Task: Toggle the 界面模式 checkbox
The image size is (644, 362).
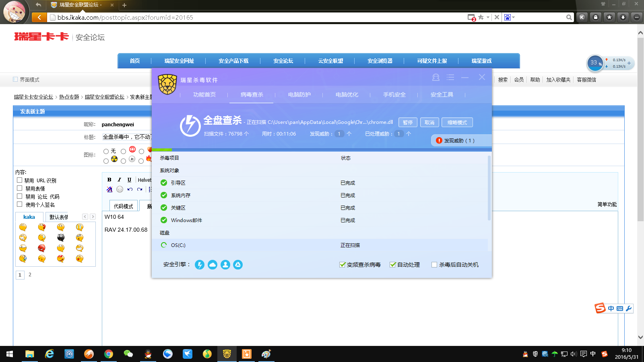Action: (15, 79)
